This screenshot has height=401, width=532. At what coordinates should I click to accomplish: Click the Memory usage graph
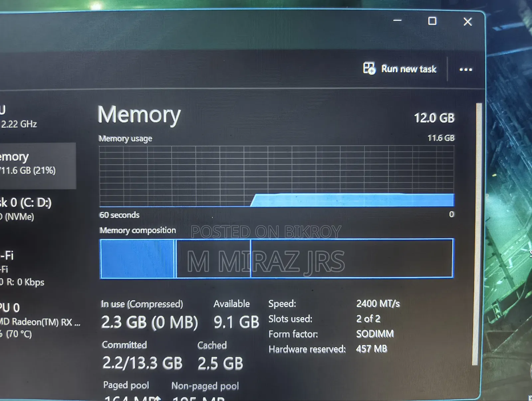point(277,176)
